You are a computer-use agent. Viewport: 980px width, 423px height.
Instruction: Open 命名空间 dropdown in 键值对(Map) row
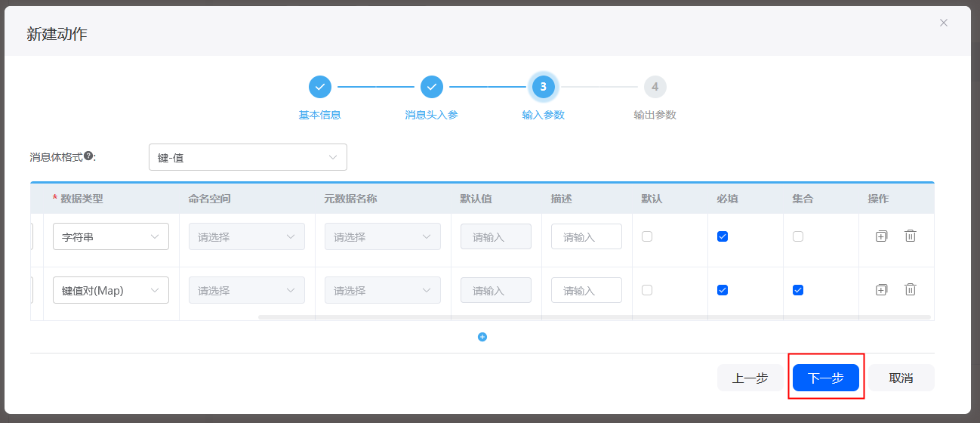click(x=247, y=290)
